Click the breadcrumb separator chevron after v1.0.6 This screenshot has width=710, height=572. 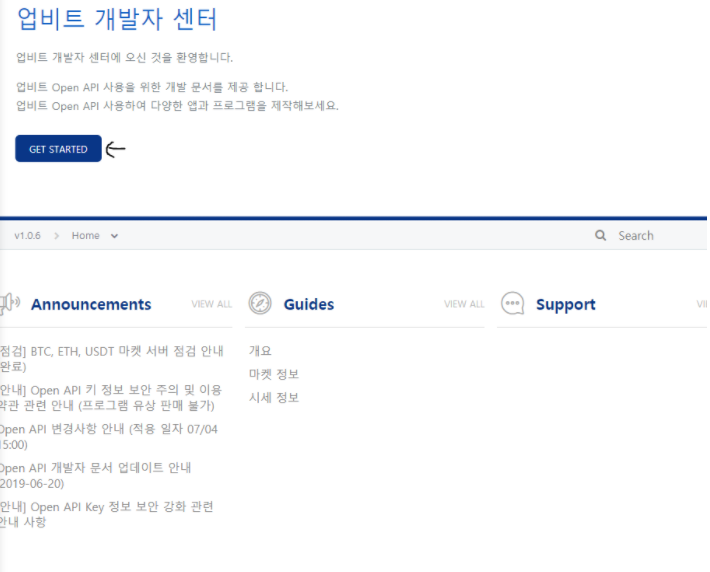pyautogui.click(x=56, y=236)
